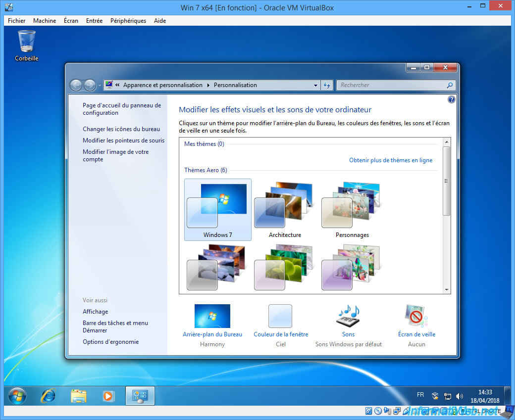Open Options d'ergonomie link

111,341
